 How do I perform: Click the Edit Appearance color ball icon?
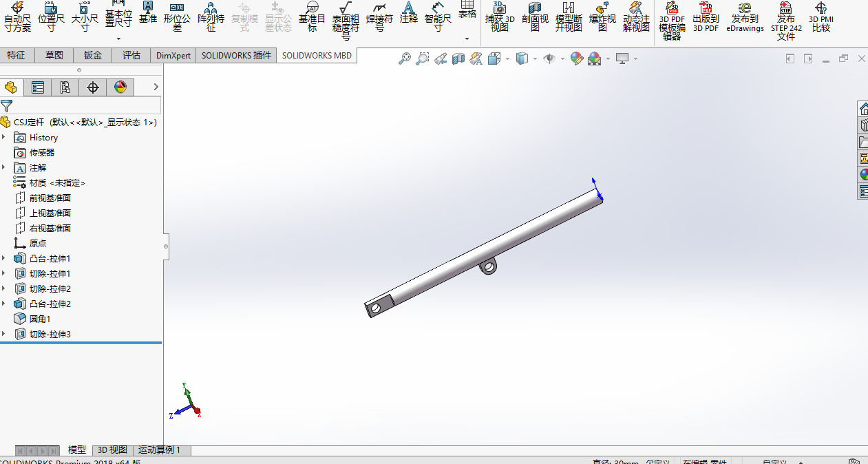(x=577, y=59)
